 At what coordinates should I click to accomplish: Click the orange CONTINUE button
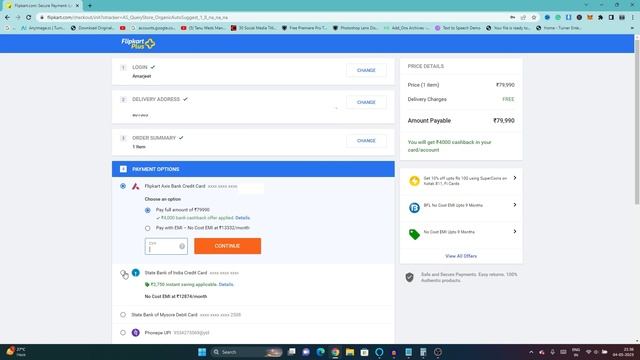click(227, 246)
